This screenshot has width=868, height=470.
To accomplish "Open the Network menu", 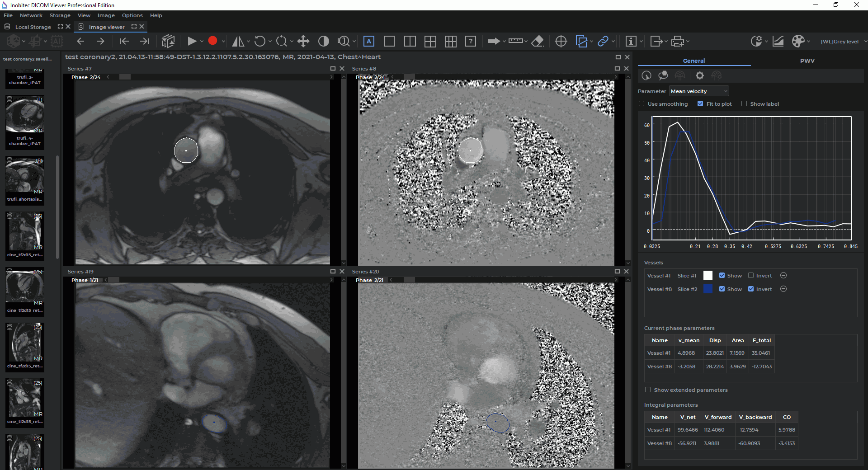I will tap(31, 15).
